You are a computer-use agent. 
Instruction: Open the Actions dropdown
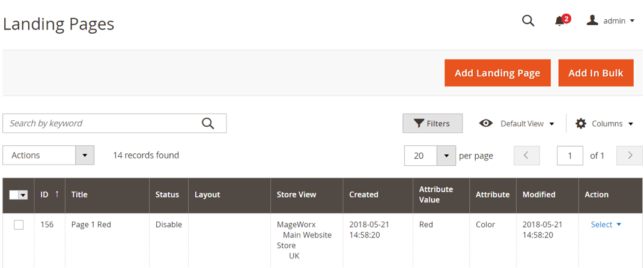(x=49, y=156)
